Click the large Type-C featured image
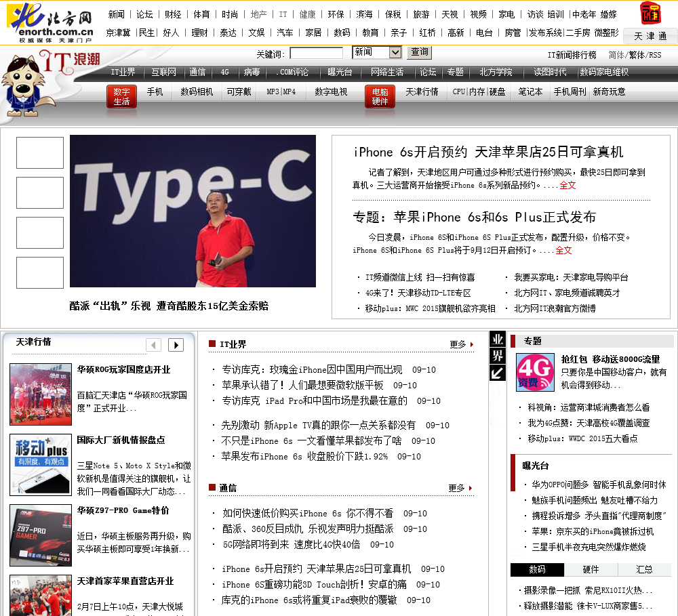This screenshot has width=678, height=616. (x=193, y=211)
